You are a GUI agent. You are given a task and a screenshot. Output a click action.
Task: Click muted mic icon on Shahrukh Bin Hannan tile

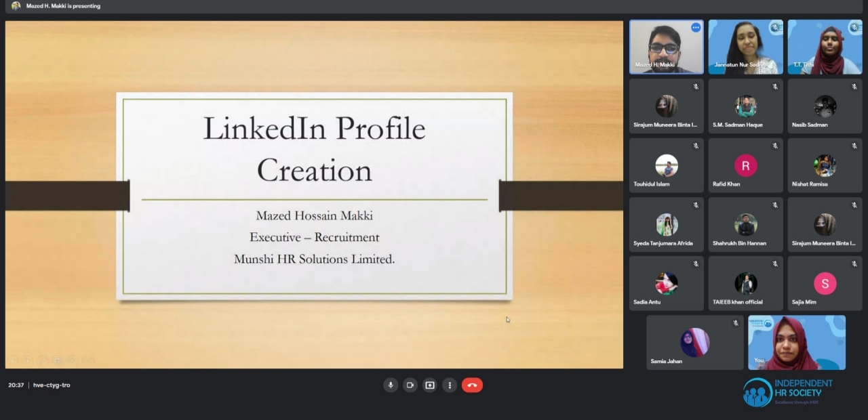(x=774, y=205)
